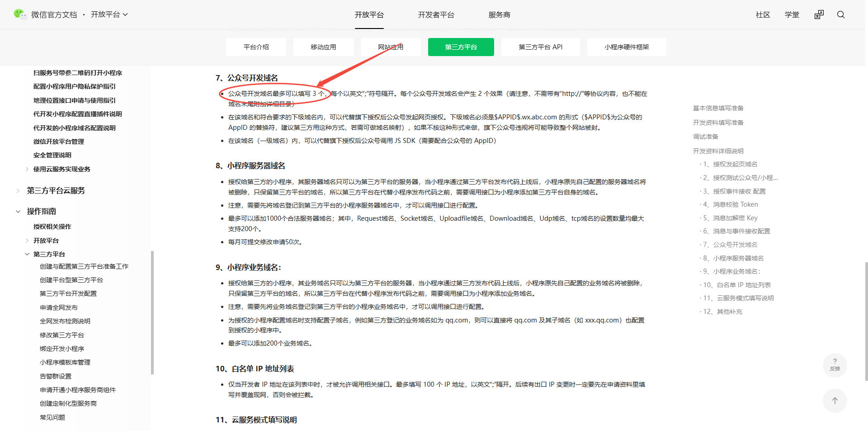This screenshot has width=868, height=431.
Task: Click the left sidebar scrollbar thumb
Action: [152, 313]
